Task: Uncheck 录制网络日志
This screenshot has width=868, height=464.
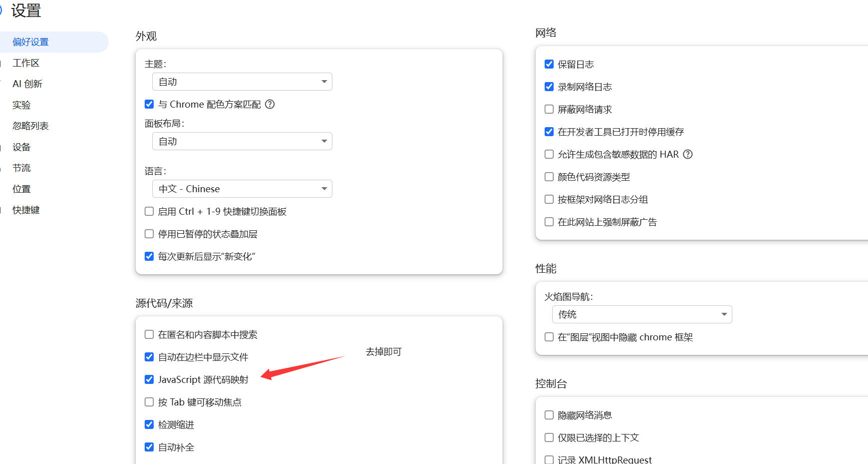Action: pyautogui.click(x=549, y=87)
